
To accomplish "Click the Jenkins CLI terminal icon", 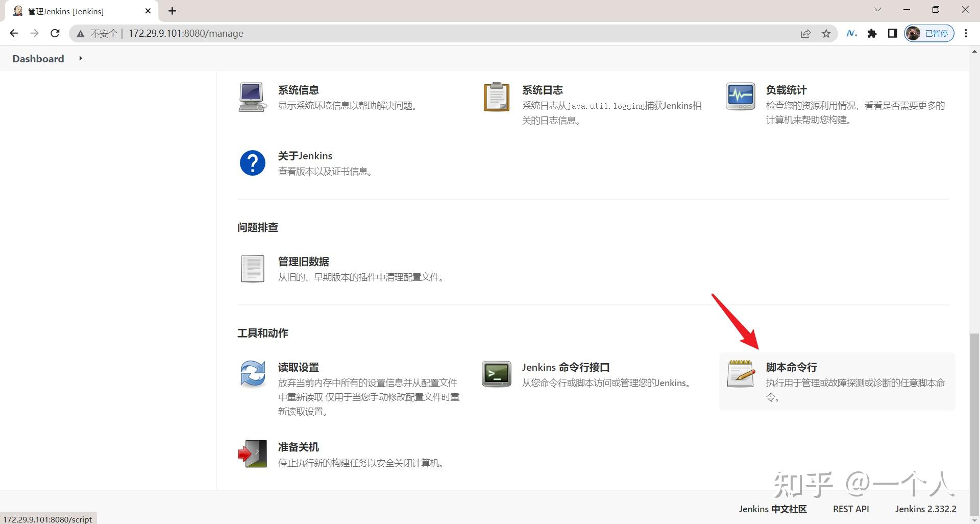I will click(496, 374).
